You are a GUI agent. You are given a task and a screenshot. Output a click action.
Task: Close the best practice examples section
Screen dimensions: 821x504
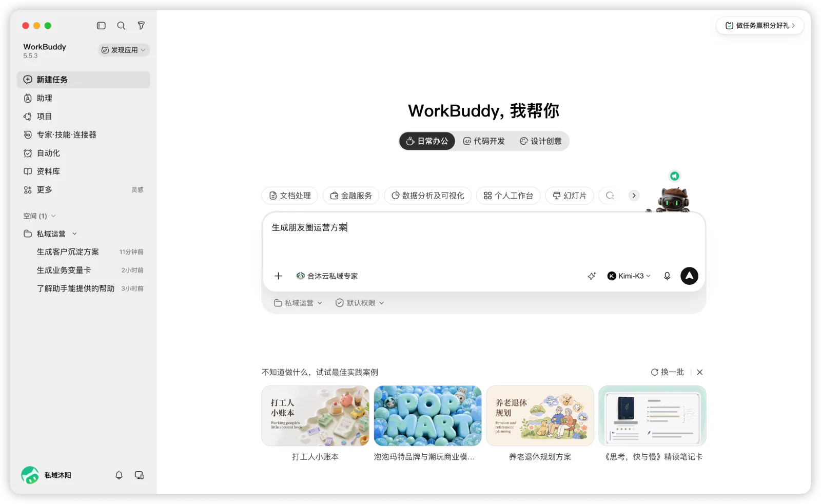700,372
